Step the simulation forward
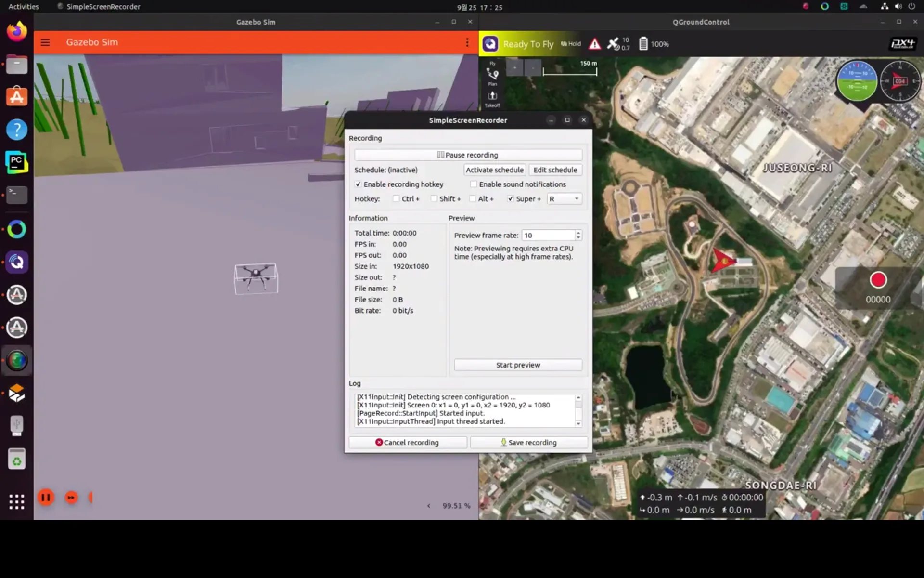 point(71,497)
